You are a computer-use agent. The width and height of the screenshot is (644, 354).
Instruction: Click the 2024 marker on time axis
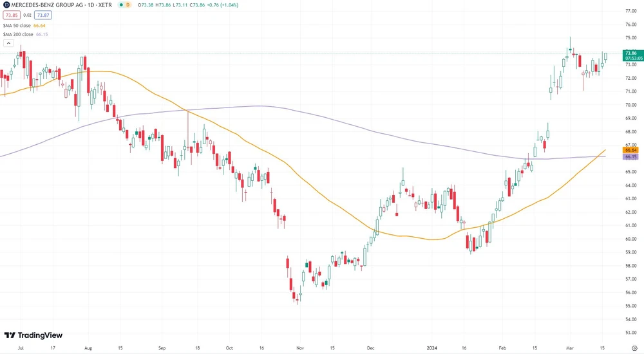[x=433, y=348]
